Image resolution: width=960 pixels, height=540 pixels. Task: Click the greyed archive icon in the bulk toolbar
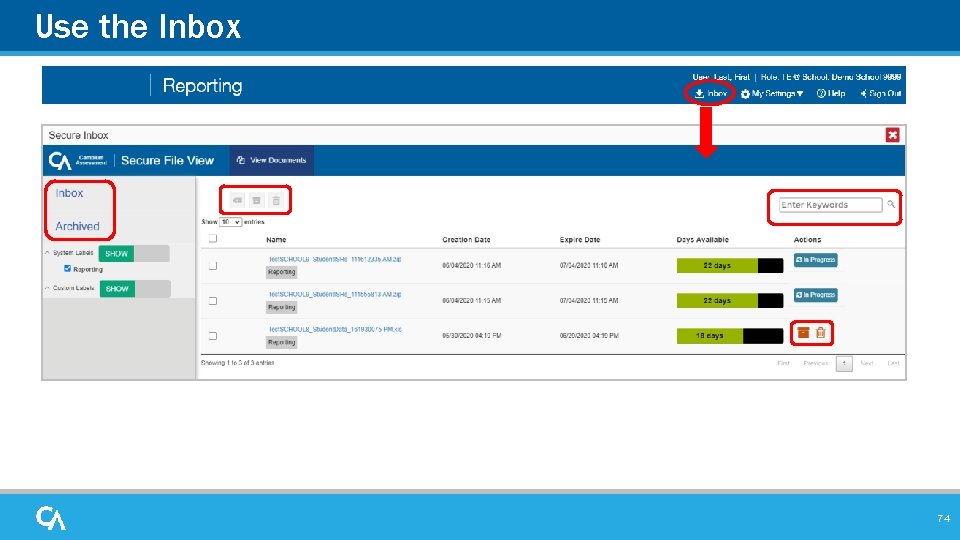tap(257, 200)
